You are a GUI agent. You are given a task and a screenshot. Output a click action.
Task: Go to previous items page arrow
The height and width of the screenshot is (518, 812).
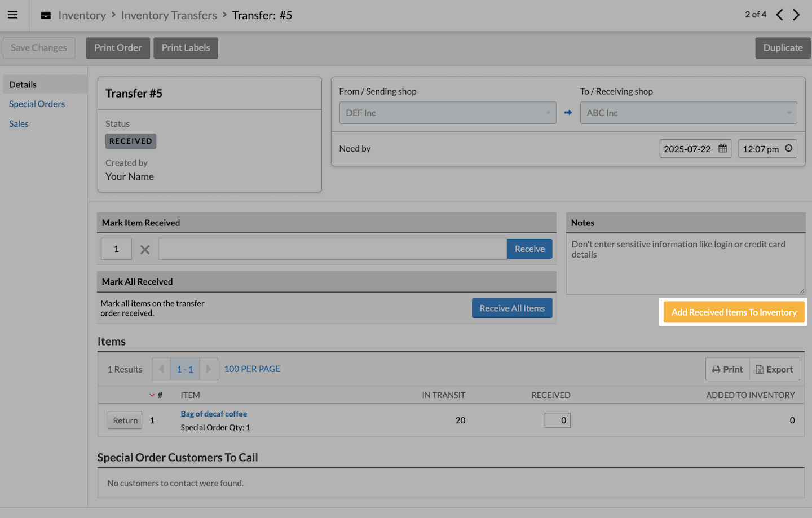pos(161,369)
